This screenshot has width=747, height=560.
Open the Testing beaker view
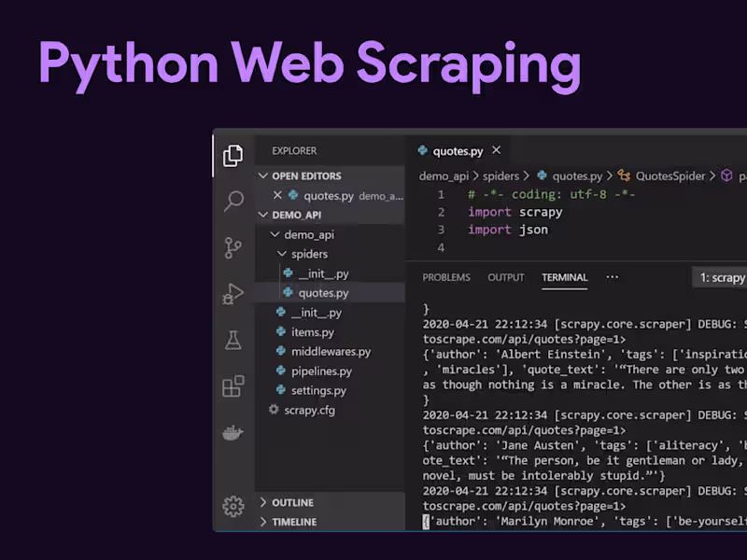[x=233, y=341]
